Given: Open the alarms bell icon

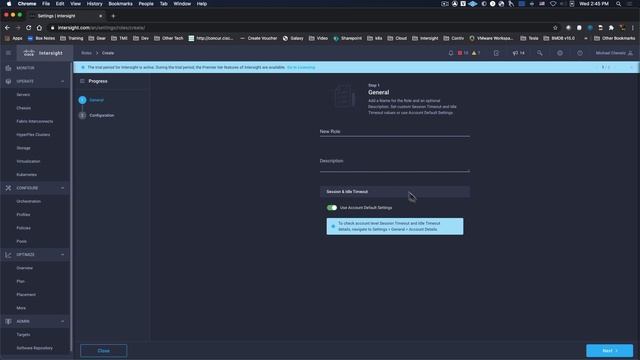Looking at the screenshot, I should coord(451,53).
